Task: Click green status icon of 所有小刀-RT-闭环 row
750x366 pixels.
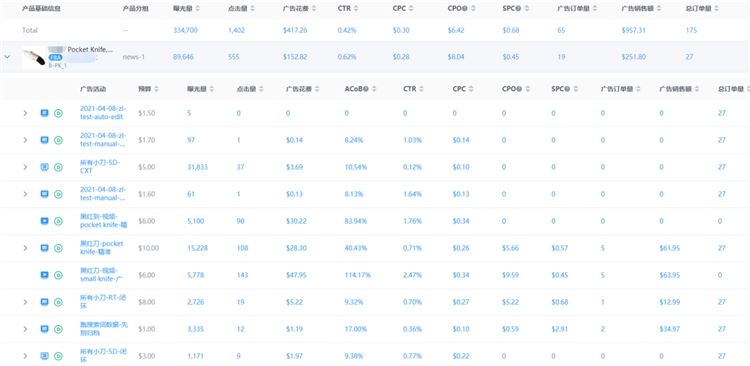Action: pos(58,302)
